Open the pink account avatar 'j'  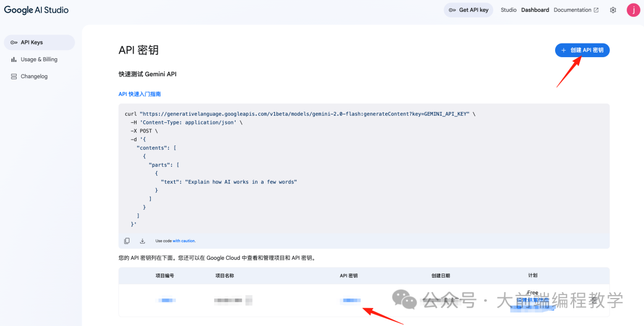pyautogui.click(x=633, y=10)
